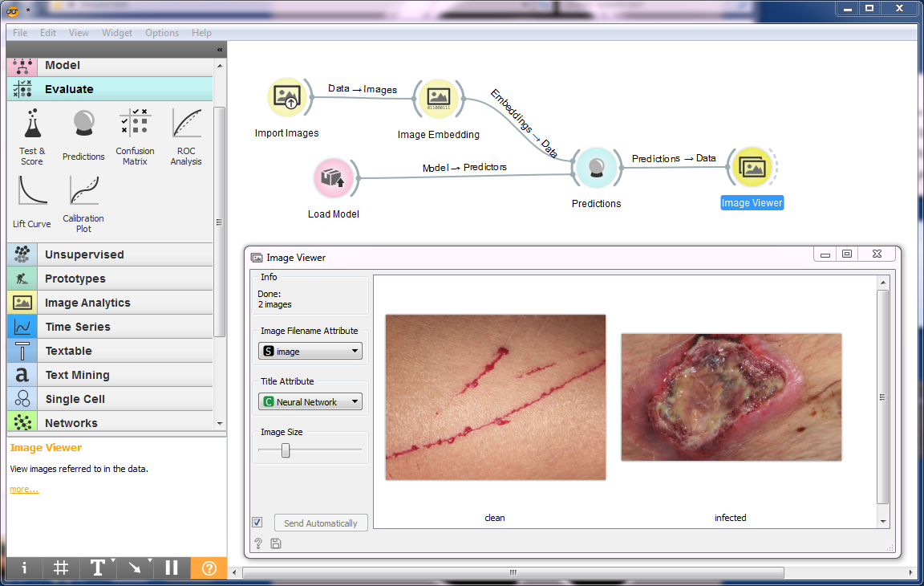Choose the Confusion Matrix widget

135,136
